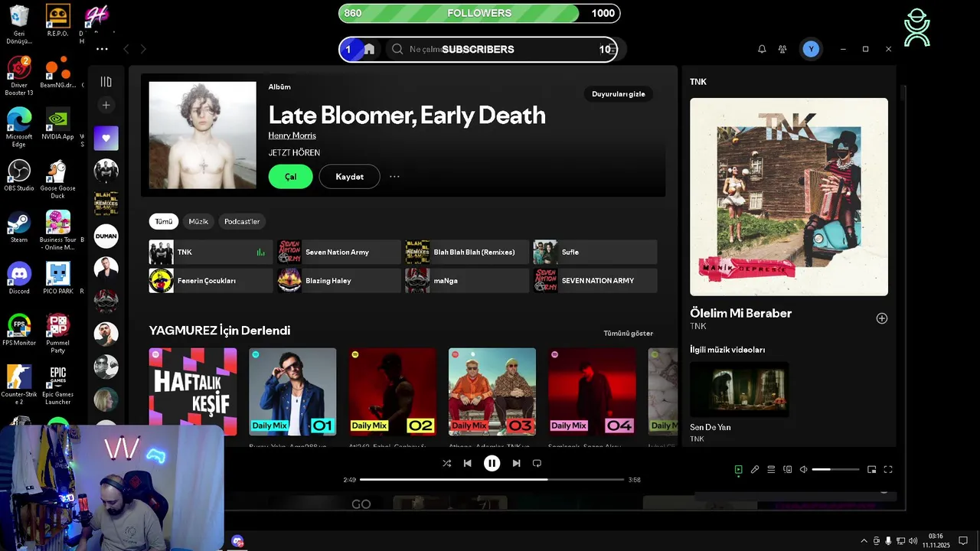The height and width of the screenshot is (551, 980).
Task: Open the notifications bell icon
Action: [x=762, y=49]
